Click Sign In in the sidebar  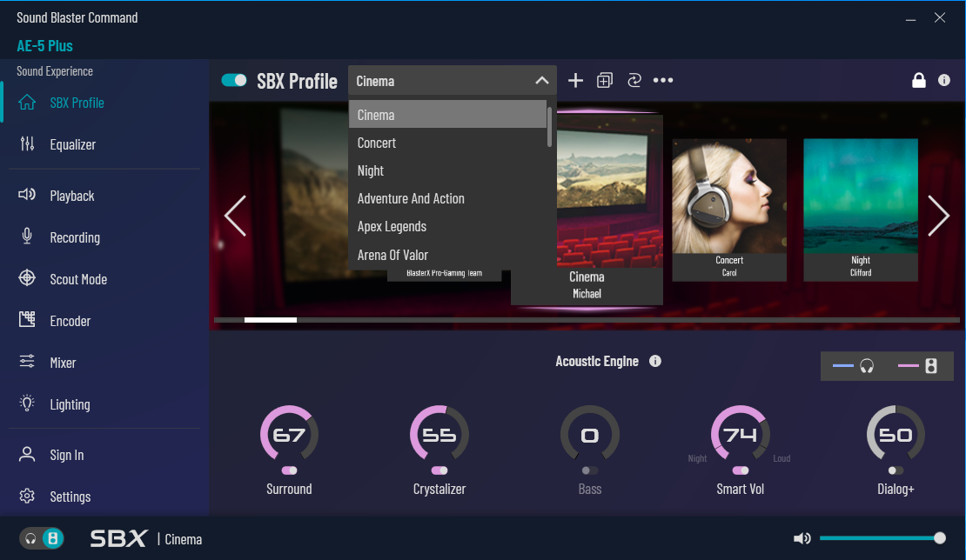(67, 455)
